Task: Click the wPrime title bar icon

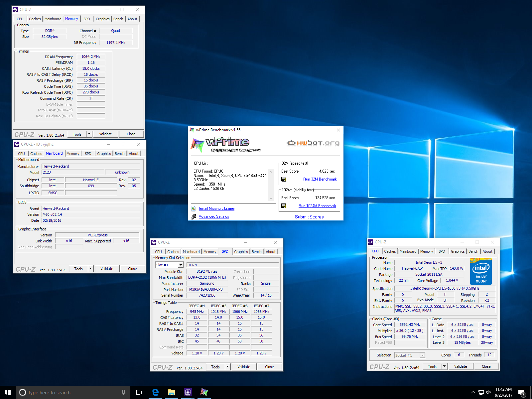Action: 192,130
